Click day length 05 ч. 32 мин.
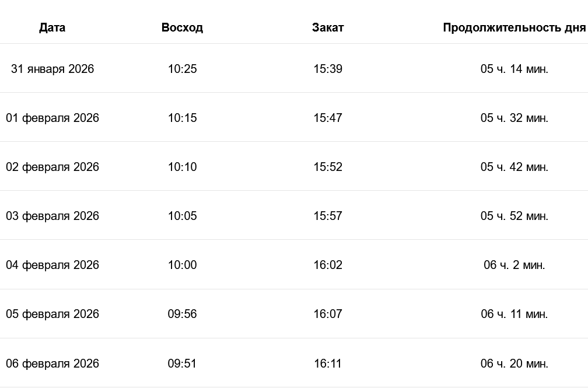 click(514, 118)
